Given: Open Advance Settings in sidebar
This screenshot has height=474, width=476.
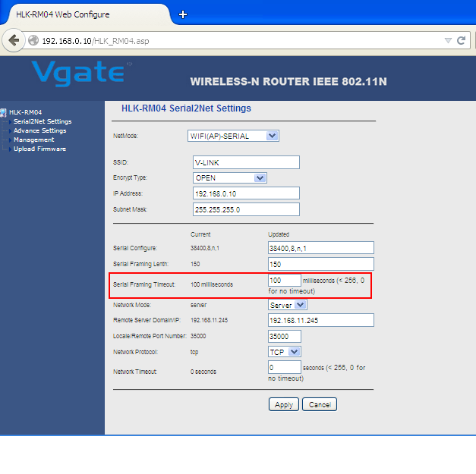Looking at the screenshot, I should [x=39, y=130].
